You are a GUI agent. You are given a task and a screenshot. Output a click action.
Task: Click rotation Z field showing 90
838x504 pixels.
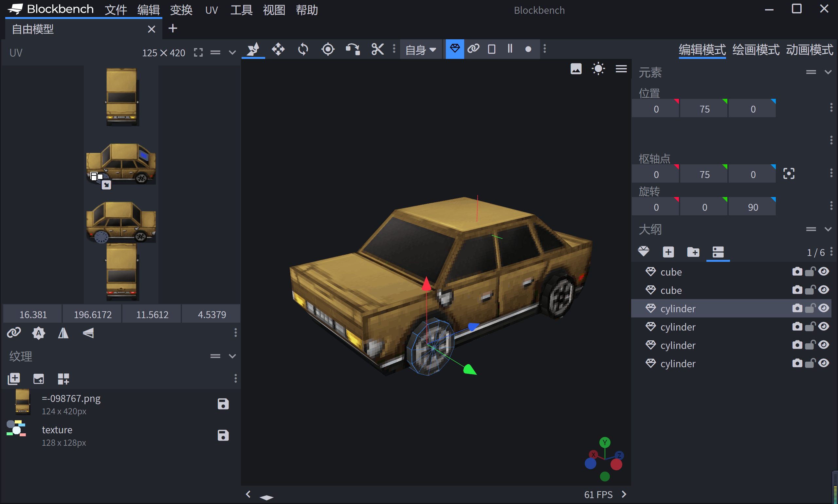point(753,207)
